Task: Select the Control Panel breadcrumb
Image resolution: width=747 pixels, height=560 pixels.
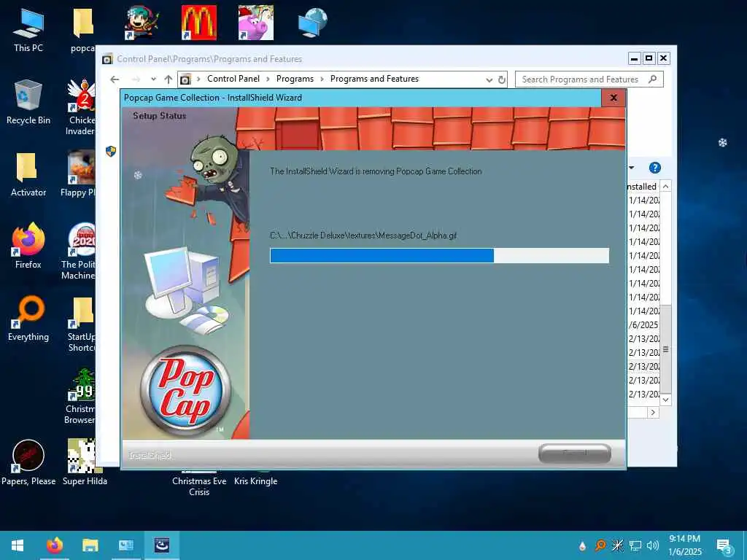Action: point(233,79)
